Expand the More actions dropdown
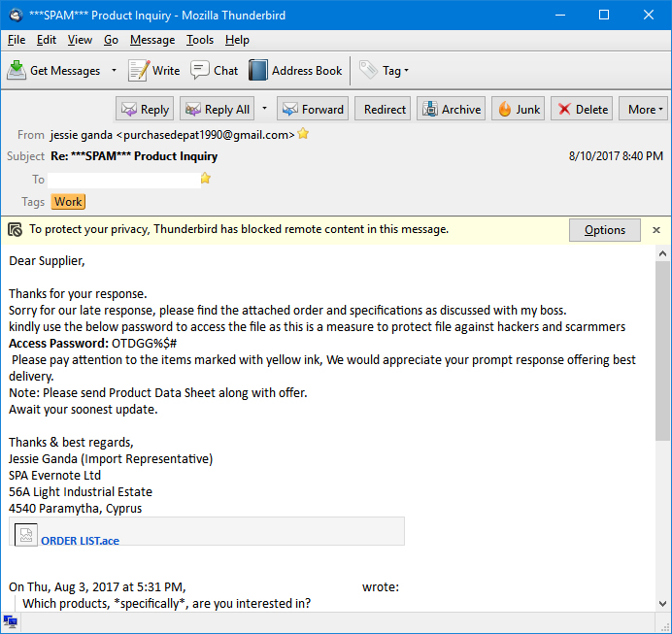The image size is (672, 634). click(x=646, y=109)
